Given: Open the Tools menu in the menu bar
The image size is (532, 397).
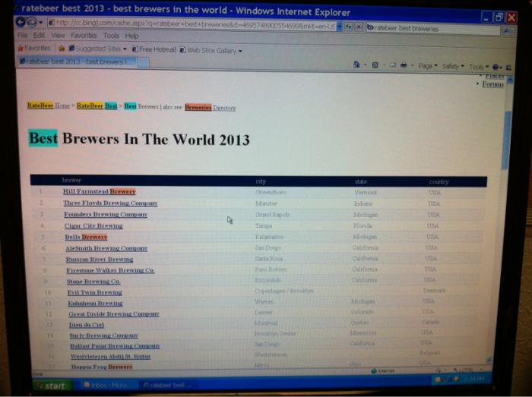Looking at the screenshot, I should click(111, 36).
